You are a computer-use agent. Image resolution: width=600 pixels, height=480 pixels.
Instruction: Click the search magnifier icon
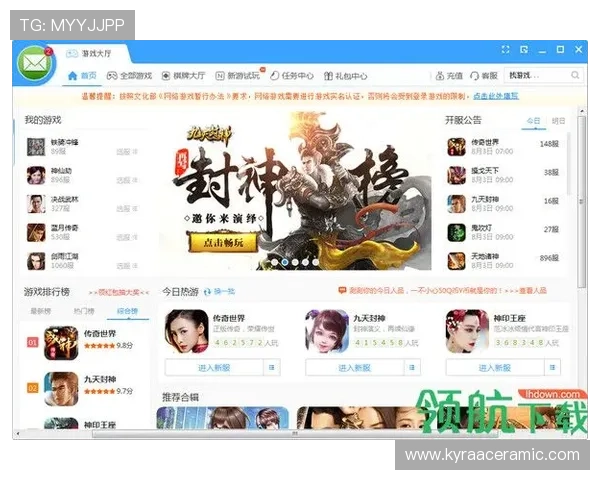[x=575, y=75]
